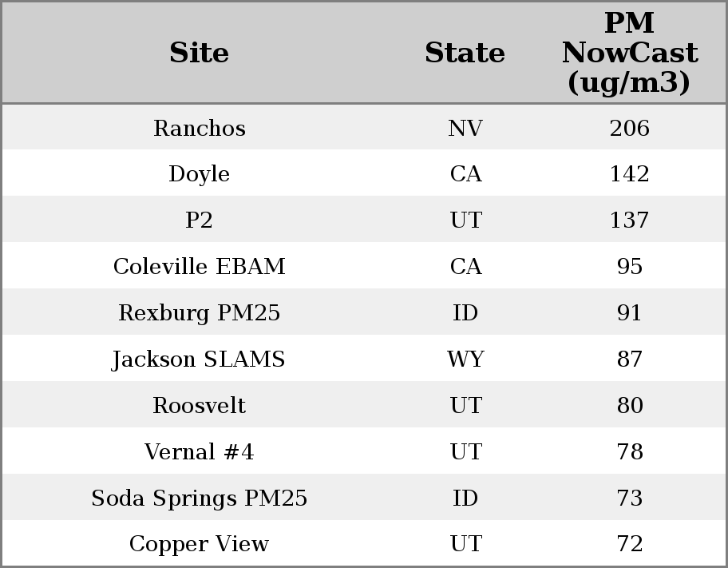728x568 pixels.
Task: Click the PM NowCast column header
Action: click(x=629, y=53)
